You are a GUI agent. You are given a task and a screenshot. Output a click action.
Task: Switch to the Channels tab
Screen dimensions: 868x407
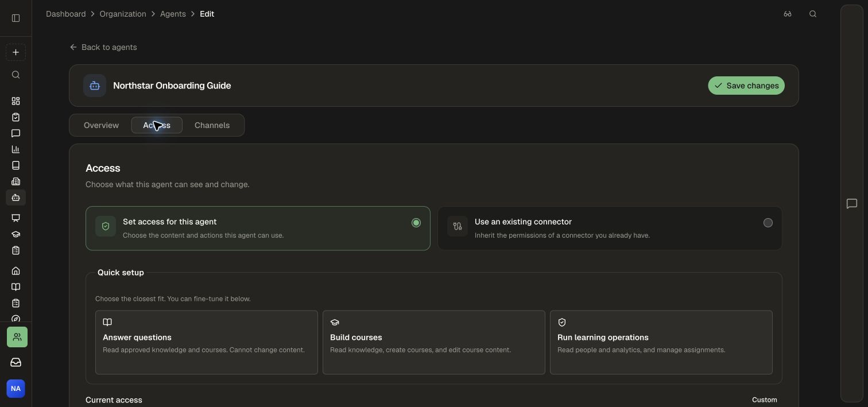point(212,125)
